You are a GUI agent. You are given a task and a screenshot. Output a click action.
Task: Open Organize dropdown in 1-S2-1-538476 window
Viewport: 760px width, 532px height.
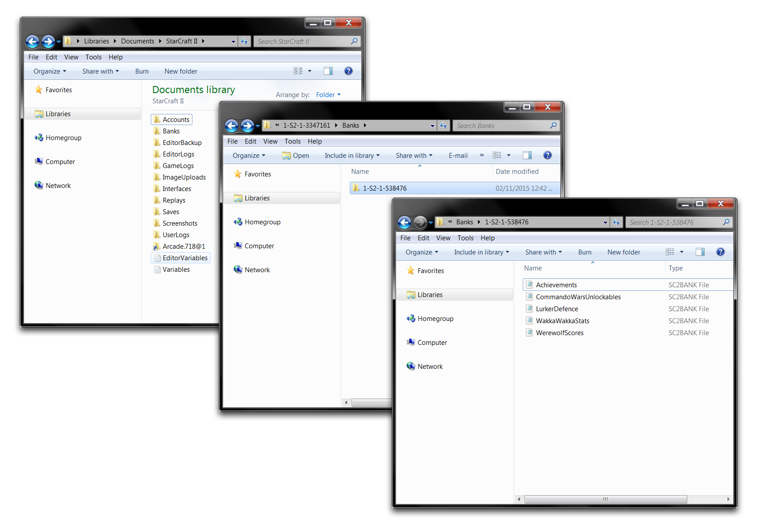coord(422,252)
